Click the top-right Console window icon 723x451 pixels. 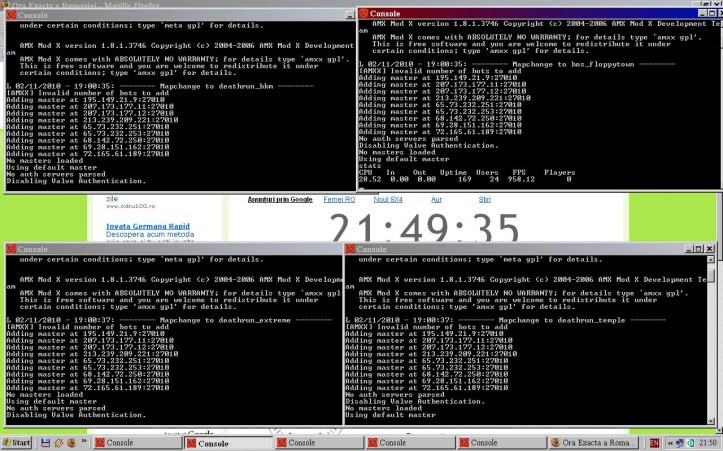(x=365, y=14)
